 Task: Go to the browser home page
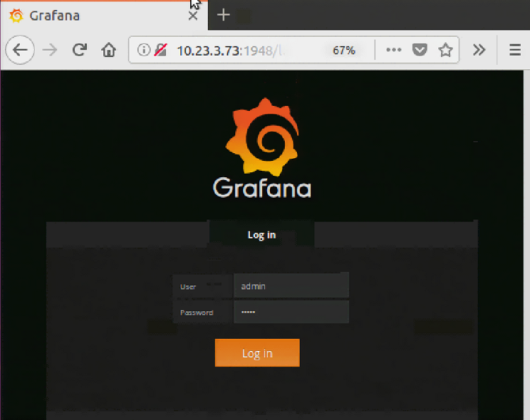109,50
